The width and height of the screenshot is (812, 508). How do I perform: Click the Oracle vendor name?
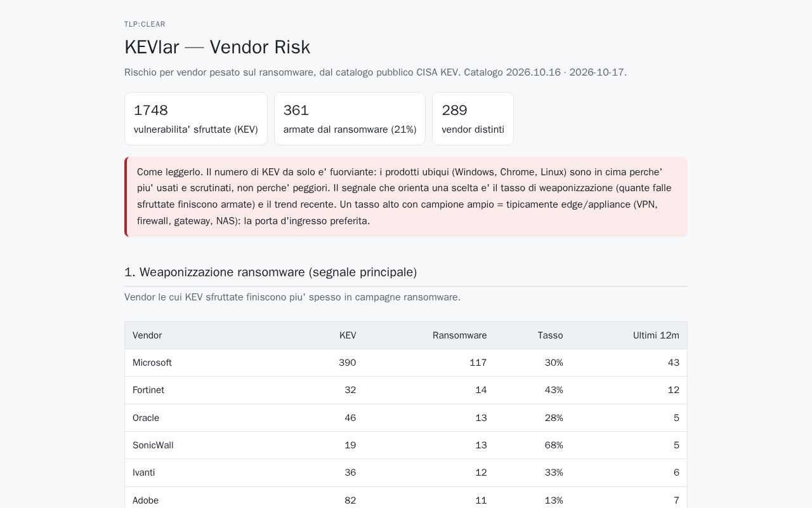pyautogui.click(x=146, y=418)
